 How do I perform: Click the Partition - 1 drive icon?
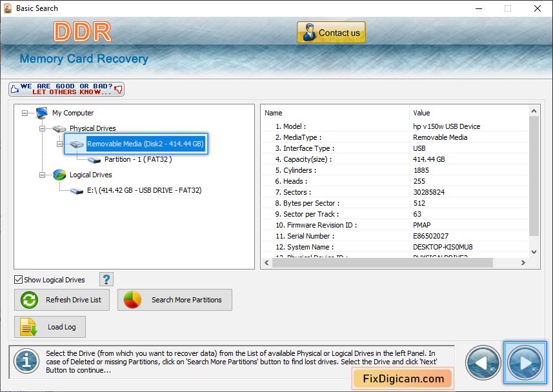click(x=94, y=160)
